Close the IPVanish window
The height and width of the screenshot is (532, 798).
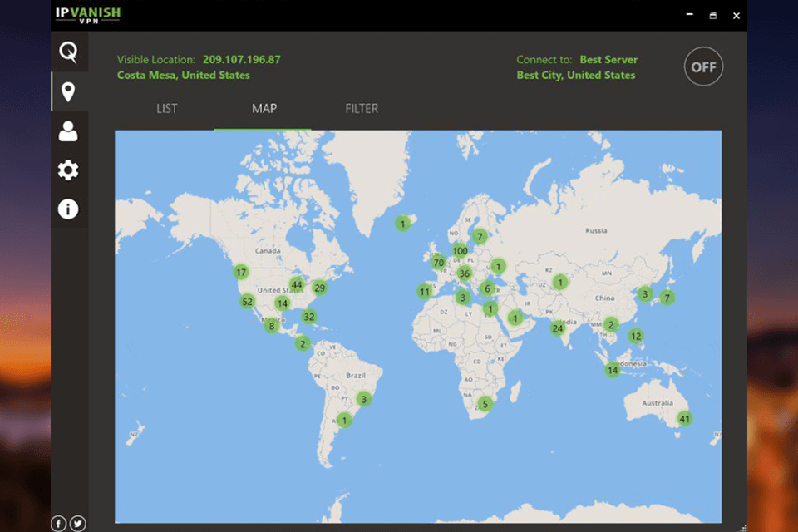(736, 16)
